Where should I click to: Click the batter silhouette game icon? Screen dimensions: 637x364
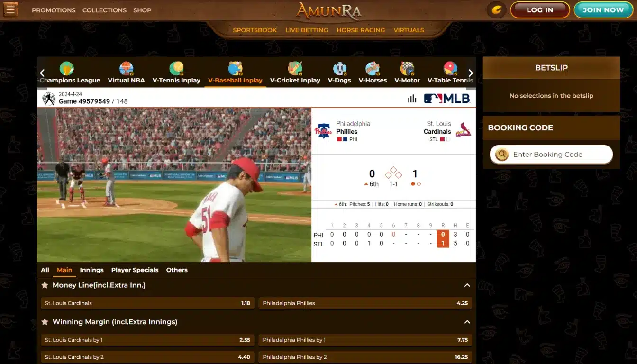(x=48, y=99)
